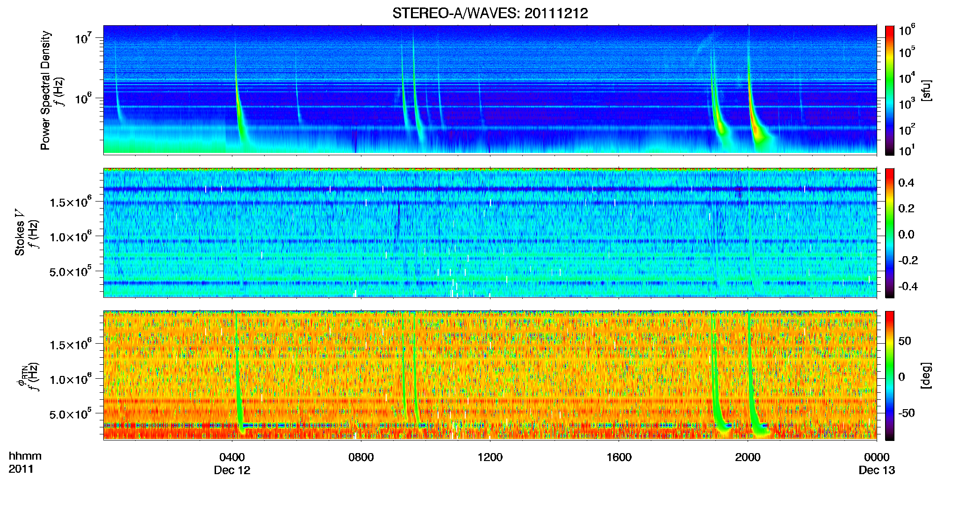Image resolution: width=980 pixels, height=505 pixels.
Task: Click the Stokes V colorbar
Action: coord(890,233)
